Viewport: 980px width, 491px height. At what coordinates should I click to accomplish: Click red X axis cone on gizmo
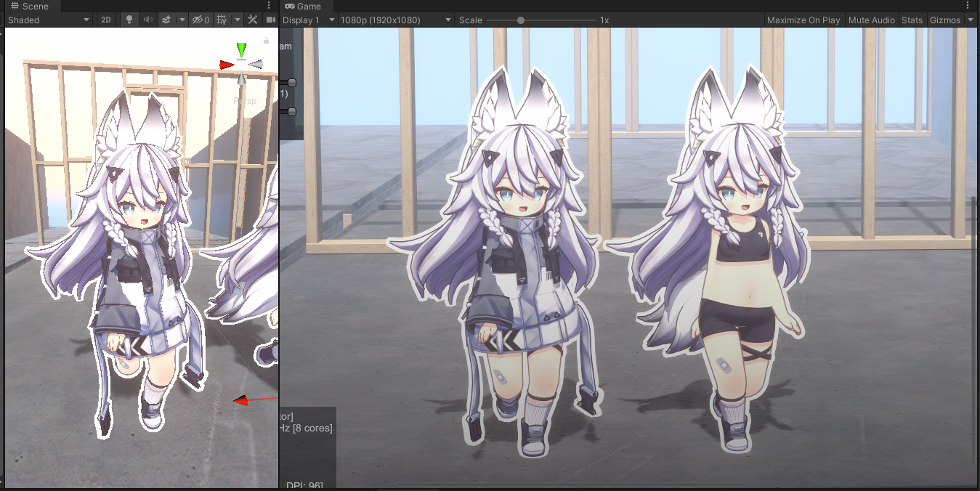coord(226,65)
